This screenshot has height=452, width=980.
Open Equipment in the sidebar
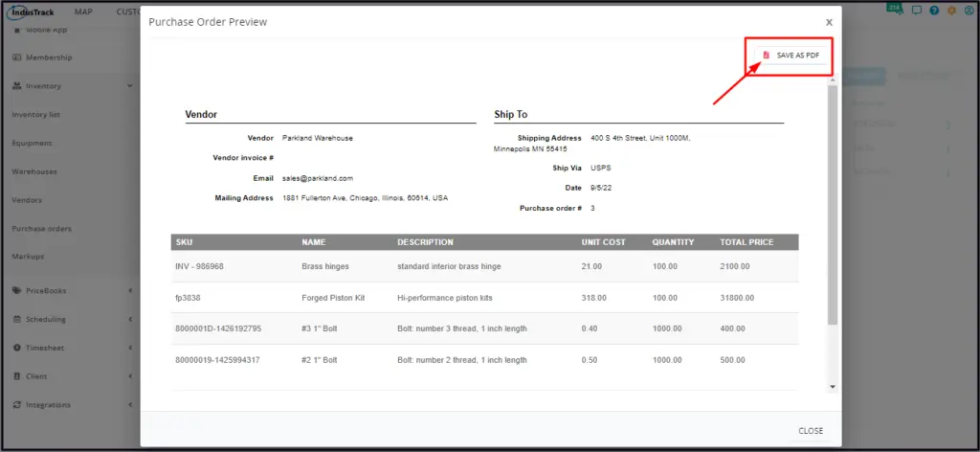[x=32, y=143]
